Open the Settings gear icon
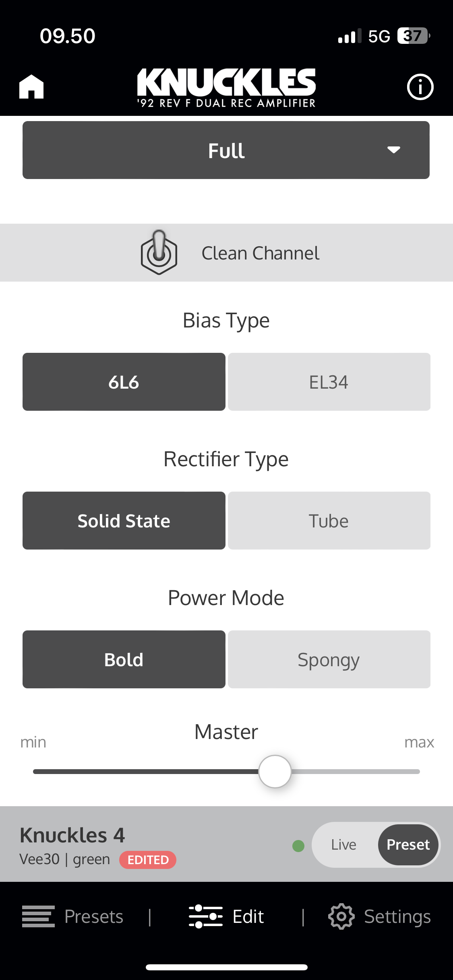Image resolution: width=453 pixels, height=980 pixels. coord(341,916)
